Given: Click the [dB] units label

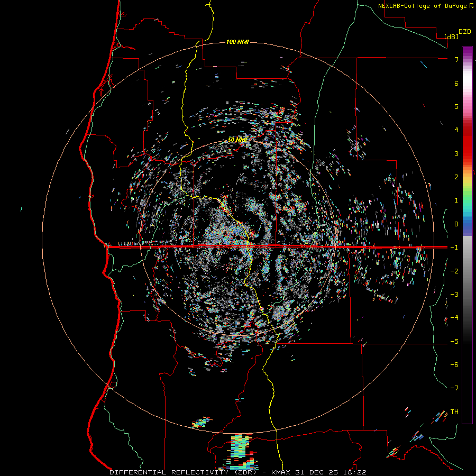Looking at the screenshot, I should coord(452,36).
